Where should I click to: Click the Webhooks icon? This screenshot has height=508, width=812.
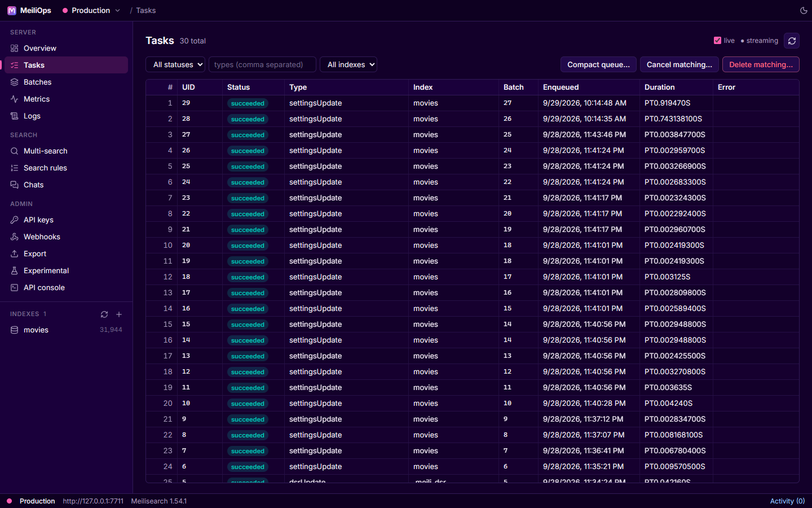point(15,237)
